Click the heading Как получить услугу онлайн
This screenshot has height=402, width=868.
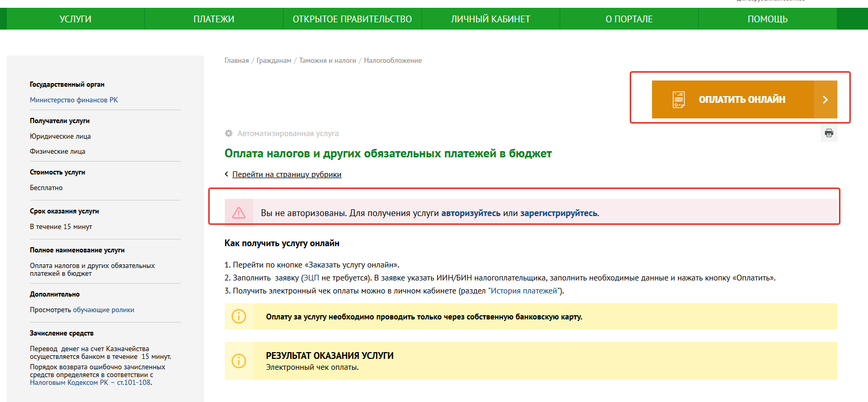(282, 243)
